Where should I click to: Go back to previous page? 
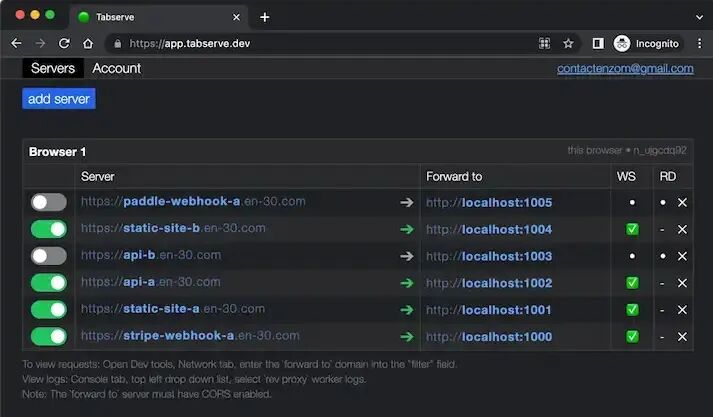coord(16,43)
